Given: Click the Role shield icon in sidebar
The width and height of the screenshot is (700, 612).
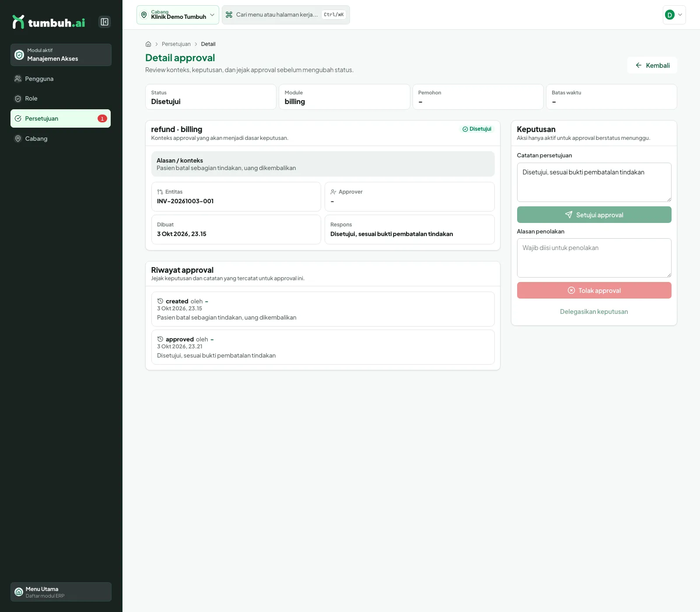Looking at the screenshot, I should click(18, 98).
